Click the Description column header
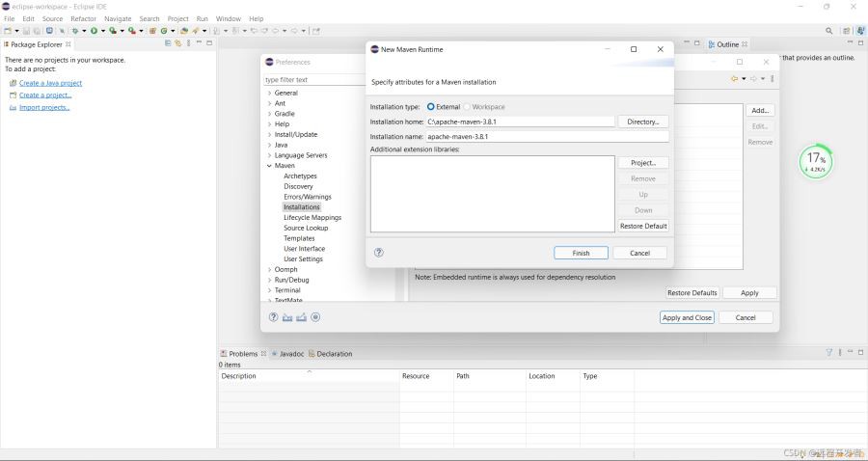 click(x=309, y=376)
